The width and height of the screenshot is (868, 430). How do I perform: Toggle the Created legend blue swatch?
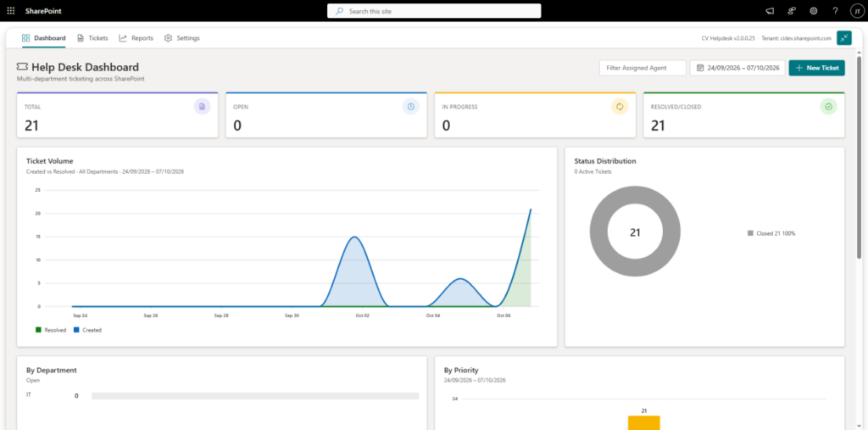76,330
